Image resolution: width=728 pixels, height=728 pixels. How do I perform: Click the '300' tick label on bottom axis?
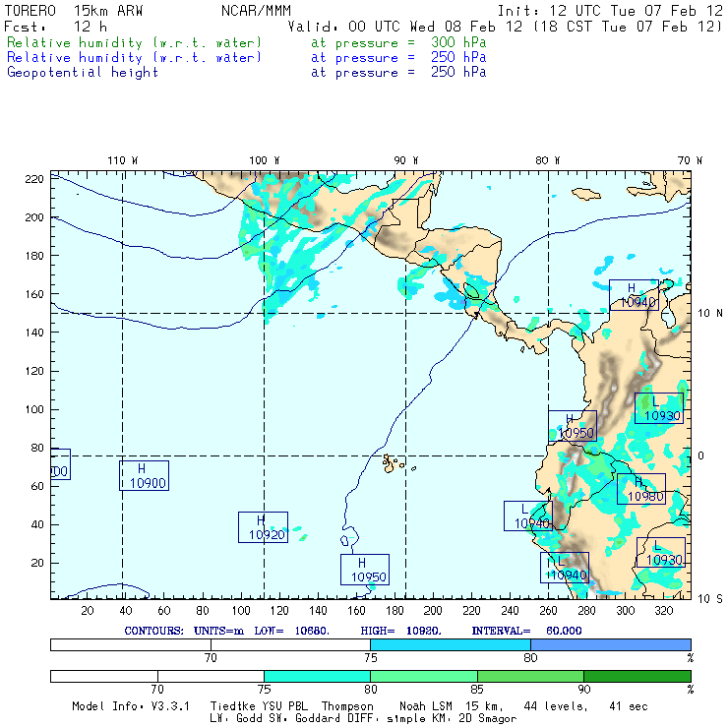point(626,611)
